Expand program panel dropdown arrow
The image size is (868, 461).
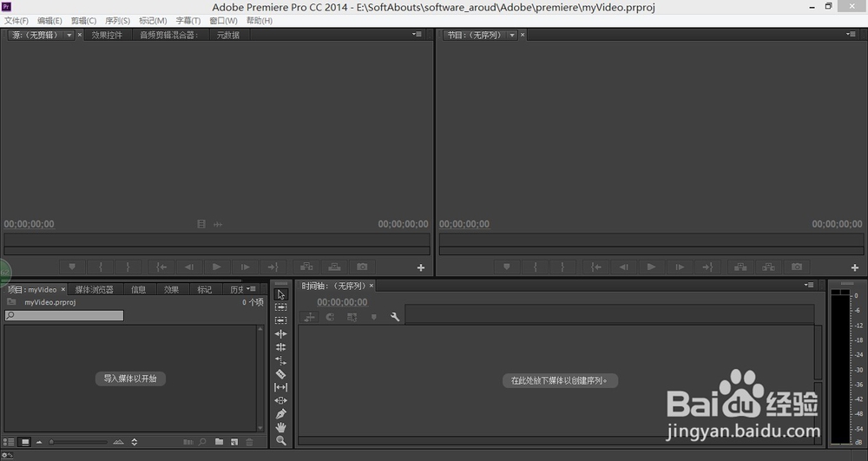pyautogui.click(x=513, y=35)
